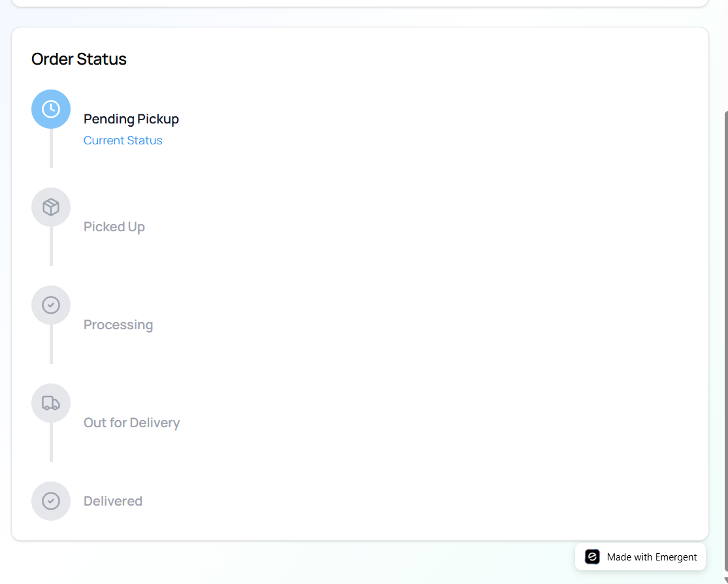Click the delivery truck icon
This screenshot has height=584, width=728.
point(51,403)
